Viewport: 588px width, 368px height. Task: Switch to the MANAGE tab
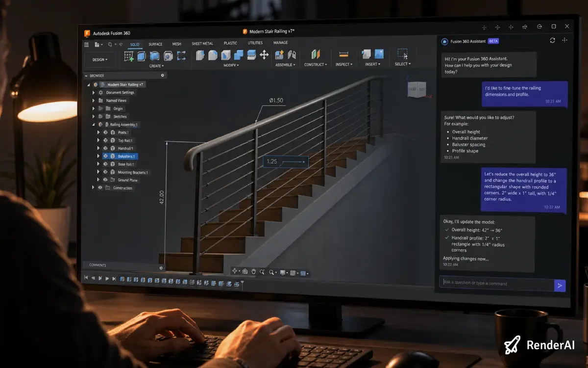tap(281, 43)
